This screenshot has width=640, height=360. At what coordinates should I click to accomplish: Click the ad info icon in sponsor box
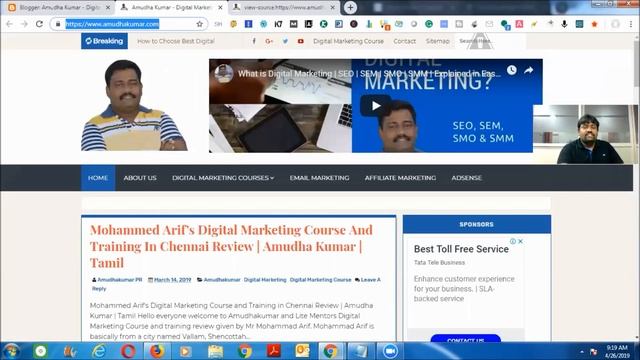513,241
